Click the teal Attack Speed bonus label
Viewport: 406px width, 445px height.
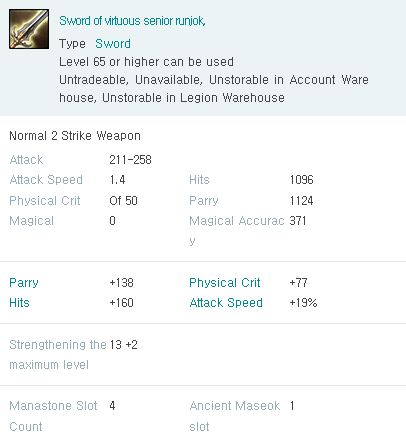(226, 303)
